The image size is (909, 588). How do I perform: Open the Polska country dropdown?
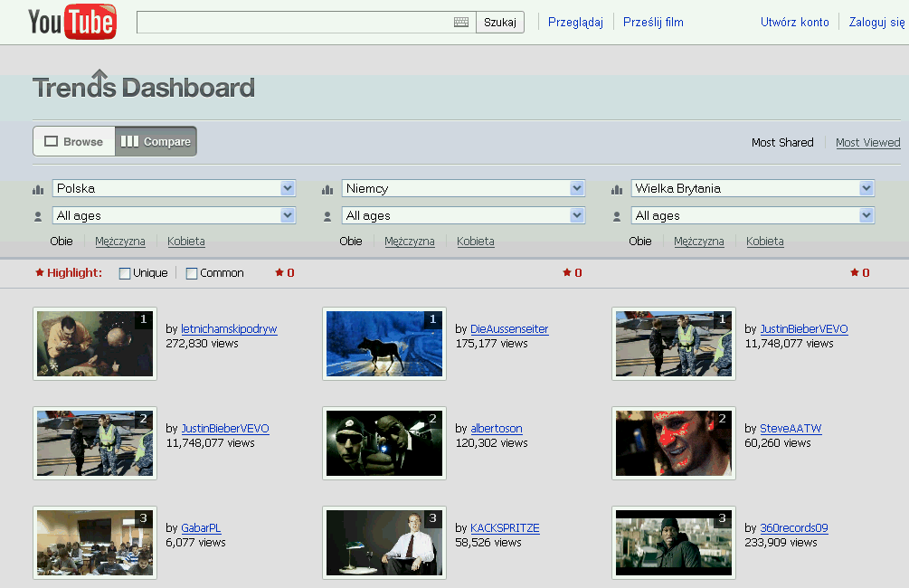point(174,188)
